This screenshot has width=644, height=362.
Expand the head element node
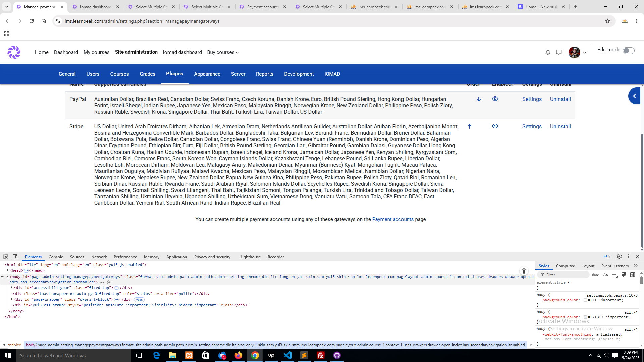tap(7, 270)
